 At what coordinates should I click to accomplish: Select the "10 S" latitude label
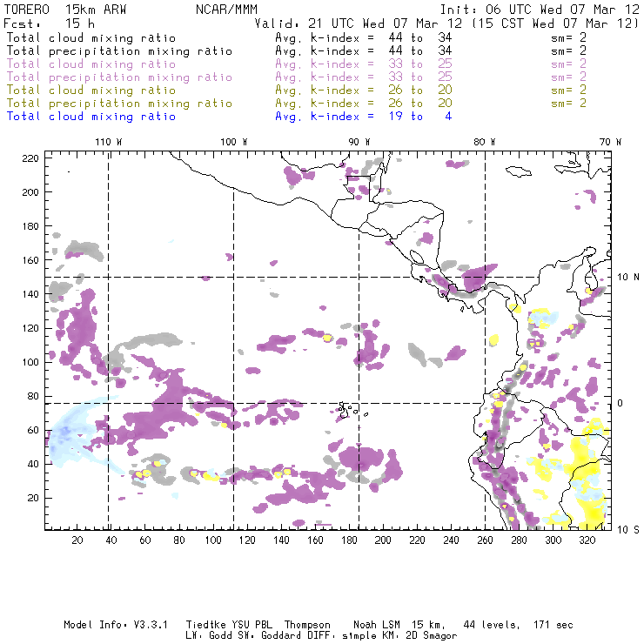pyautogui.click(x=628, y=530)
